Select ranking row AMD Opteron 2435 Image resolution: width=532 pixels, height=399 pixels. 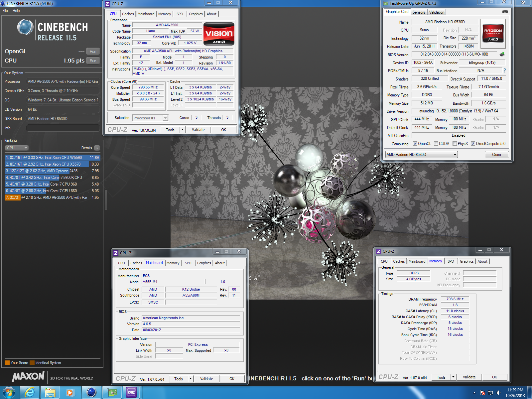pos(52,171)
